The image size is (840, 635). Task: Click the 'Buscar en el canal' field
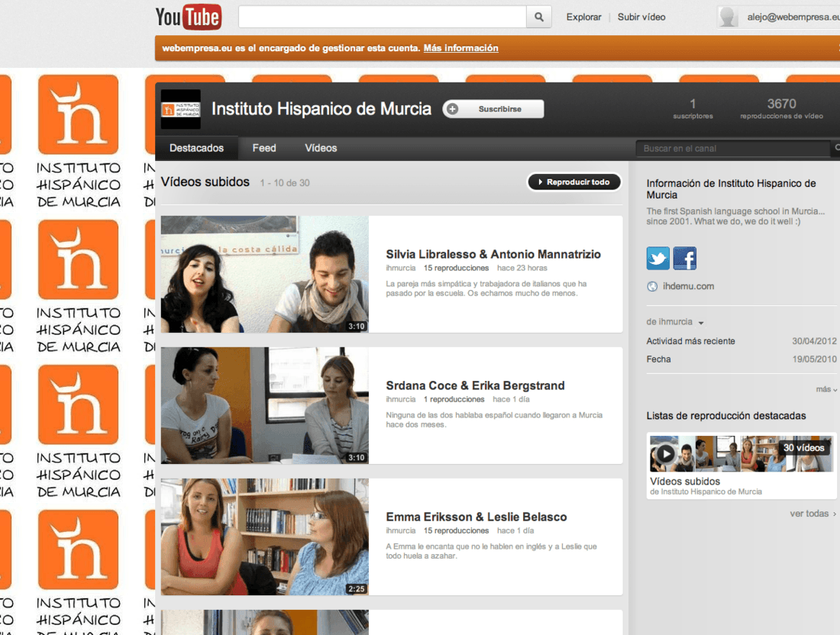(x=732, y=148)
